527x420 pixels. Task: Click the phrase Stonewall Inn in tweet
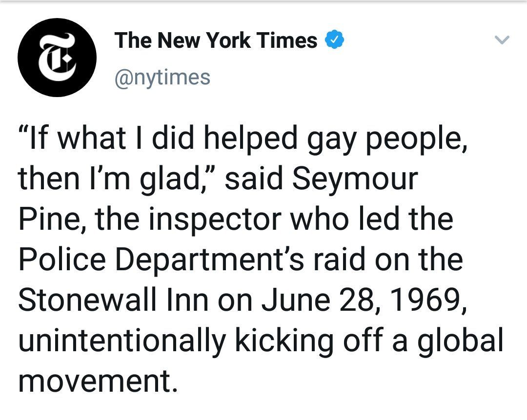113,300
